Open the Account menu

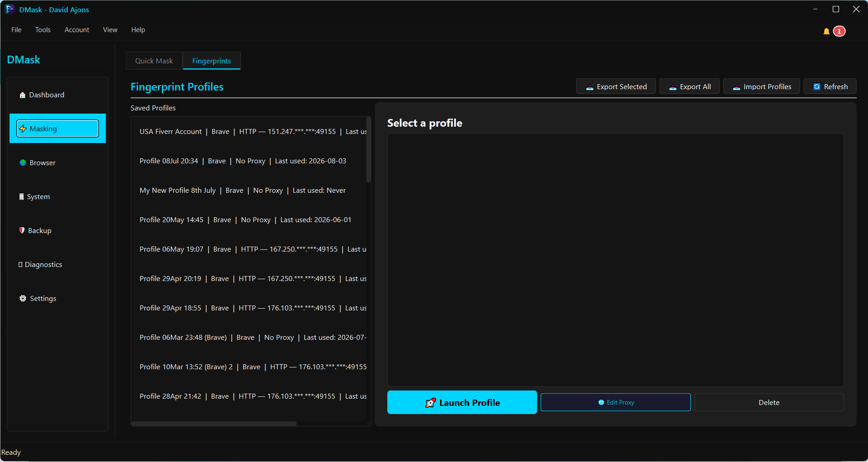click(77, 30)
